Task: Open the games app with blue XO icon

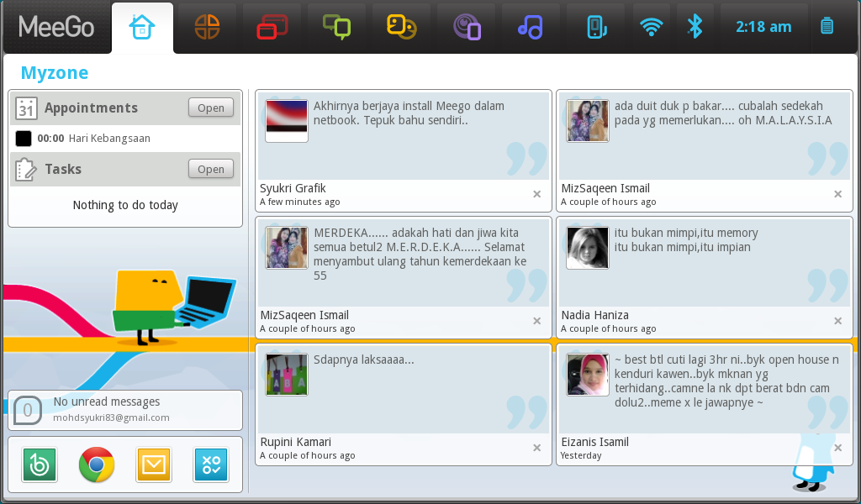Action: click(210, 465)
